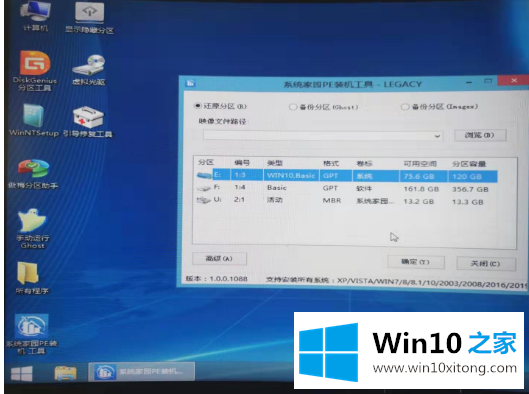Open the 计算机 desktop icon
The width and height of the screenshot is (529, 394).
coord(36,16)
